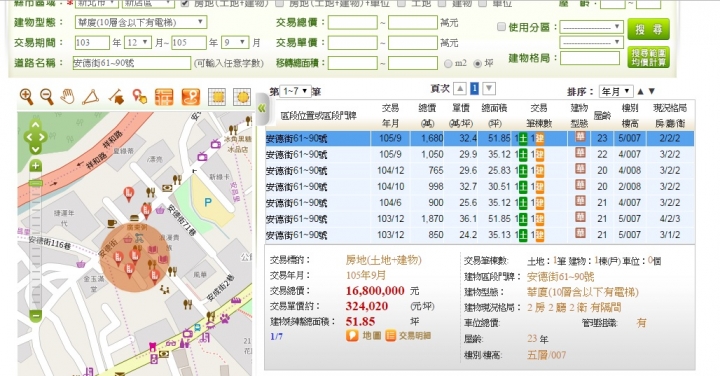
Task: Collapse the map panel with double-chevron
Action: [262, 108]
